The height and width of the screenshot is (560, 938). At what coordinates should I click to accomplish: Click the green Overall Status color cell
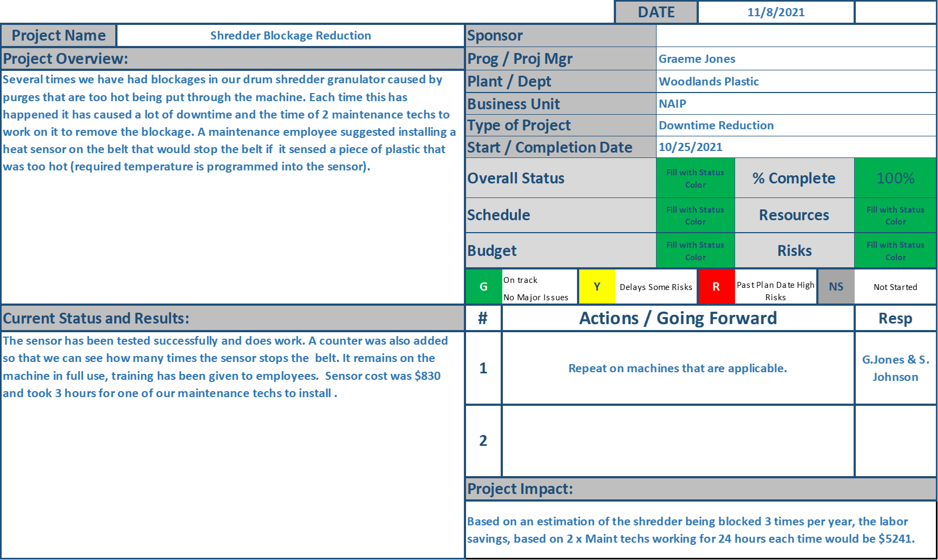pos(696,178)
